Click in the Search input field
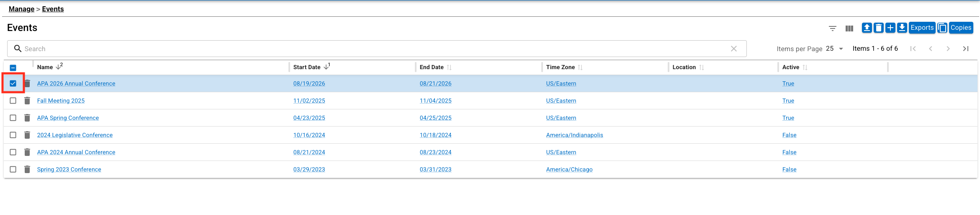The height and width of the screenshot is (215, 980). click(368, 49)
